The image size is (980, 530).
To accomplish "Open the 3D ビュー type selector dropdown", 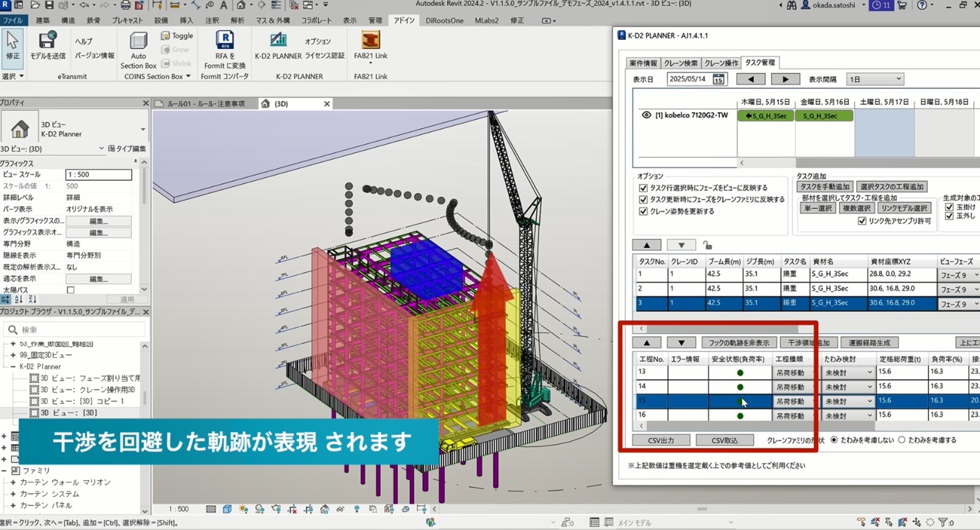I will point(143,129).
